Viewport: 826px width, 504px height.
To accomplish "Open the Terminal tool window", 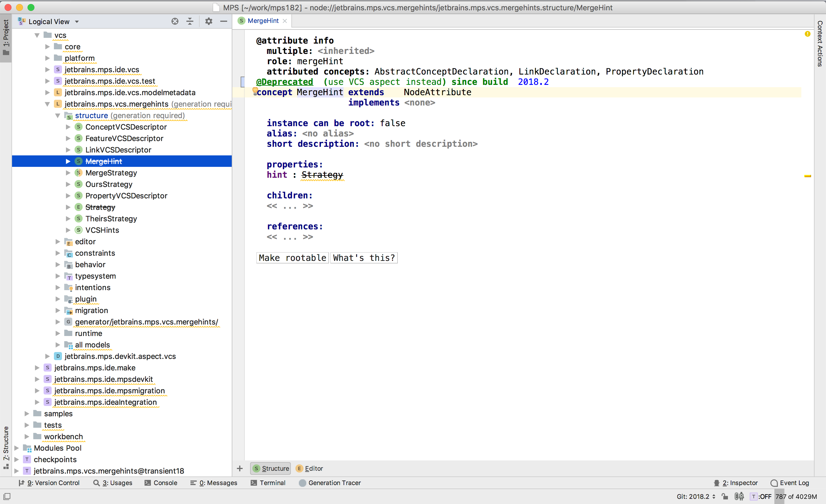I will 268,482.
